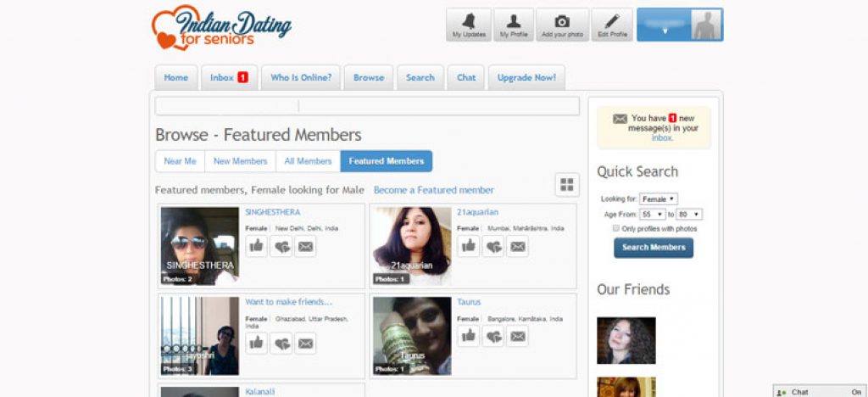Open SINGHESTHERA profile name link

pos(273,212)
